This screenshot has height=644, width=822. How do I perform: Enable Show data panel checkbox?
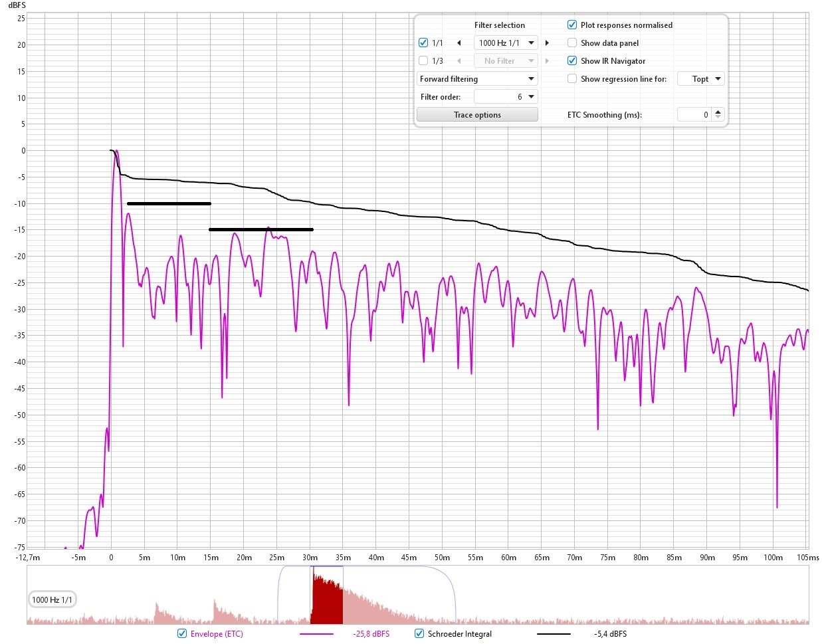(x=572, y=43)
